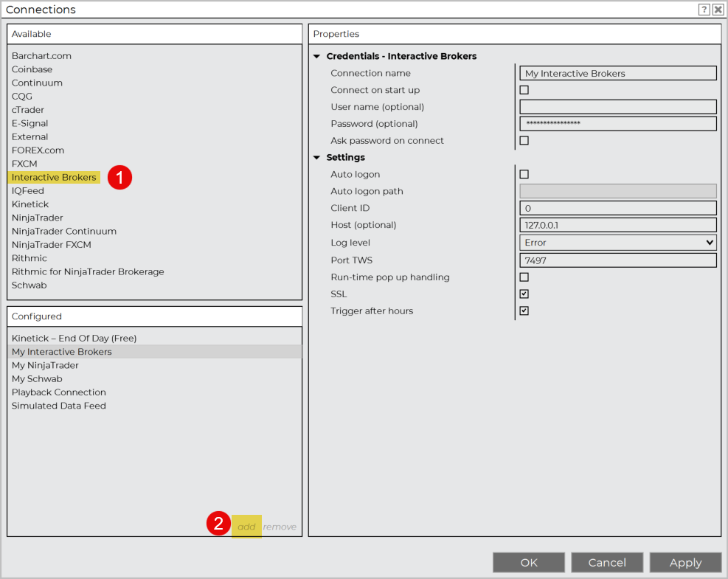Click the OK button

[528, 562]
